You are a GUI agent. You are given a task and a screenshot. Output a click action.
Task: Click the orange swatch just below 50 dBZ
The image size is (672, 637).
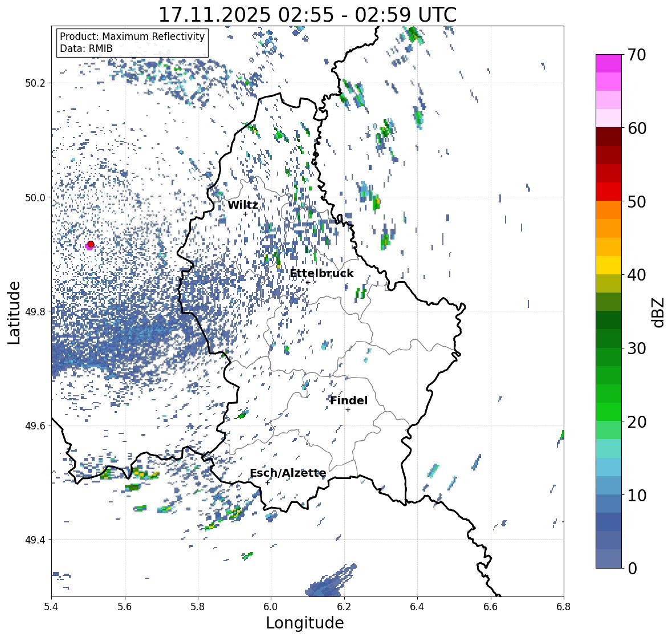(609, 210)
